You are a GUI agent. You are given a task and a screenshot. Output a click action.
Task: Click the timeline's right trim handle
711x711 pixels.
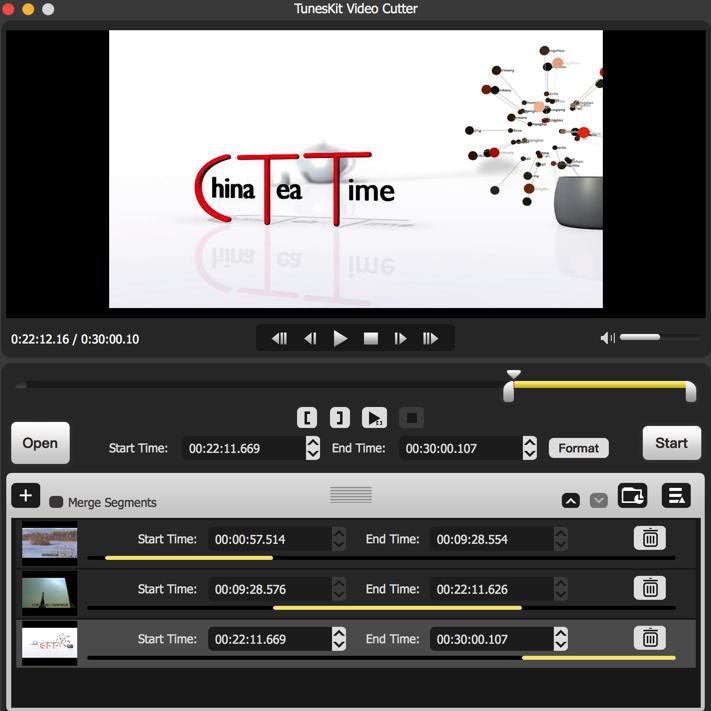(691, 392)
